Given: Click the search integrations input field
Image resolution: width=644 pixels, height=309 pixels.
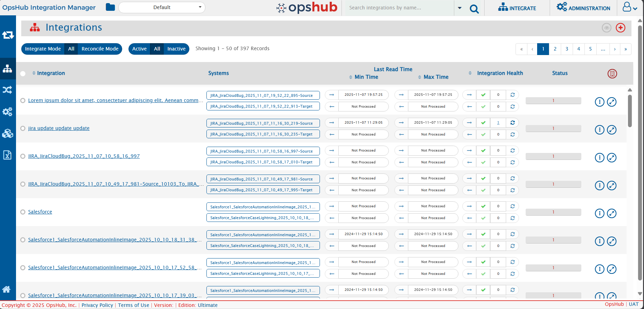Looking at the screenshot, I should click(397, 8).
